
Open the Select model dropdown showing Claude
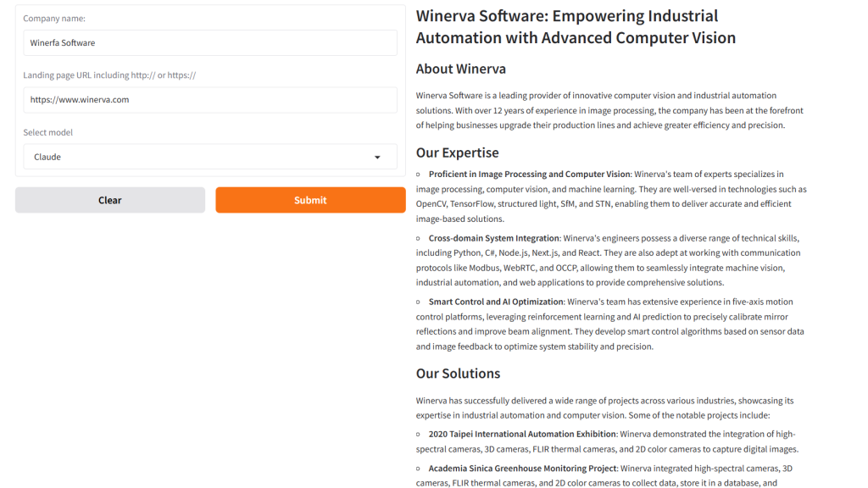point(210,157)
